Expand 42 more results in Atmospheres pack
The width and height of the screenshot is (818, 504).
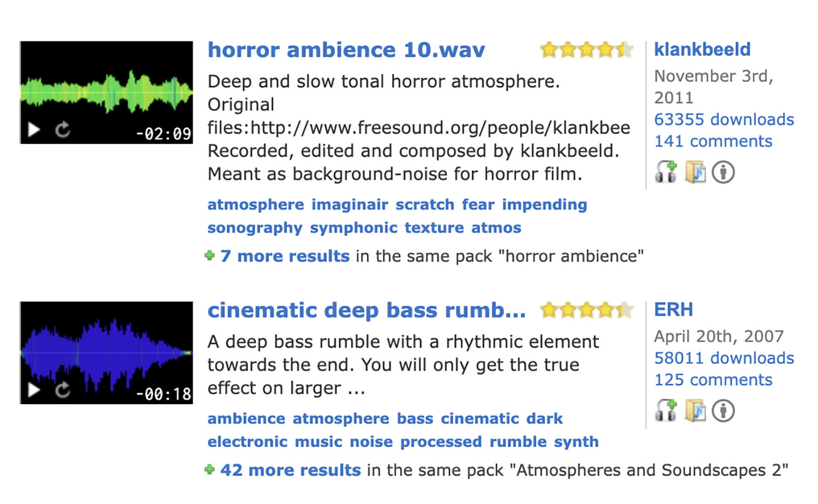tap(290, 470)
